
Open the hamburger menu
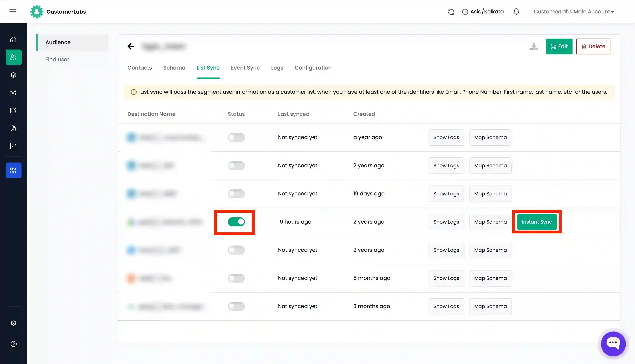(x=13, y=12)
